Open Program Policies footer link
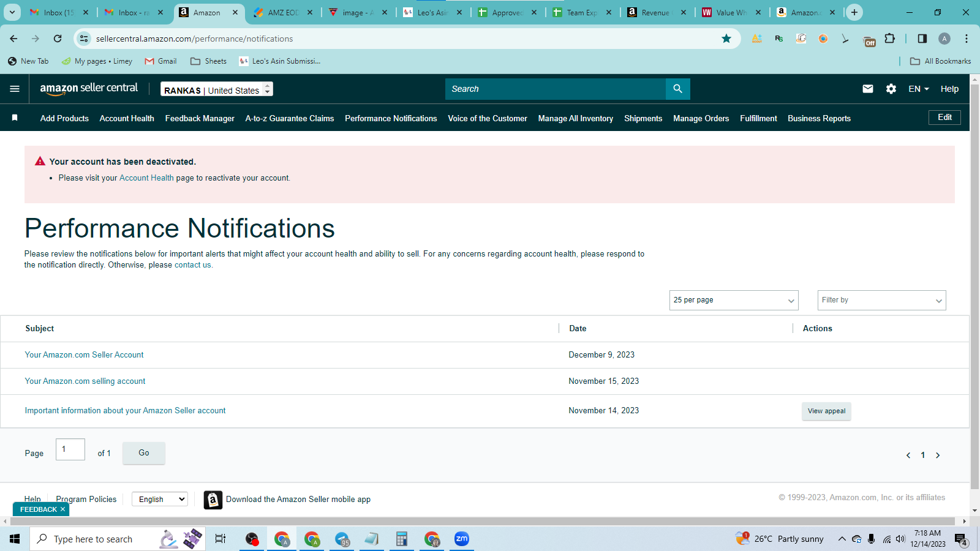980x551 pixels. [x=86, y=499]
